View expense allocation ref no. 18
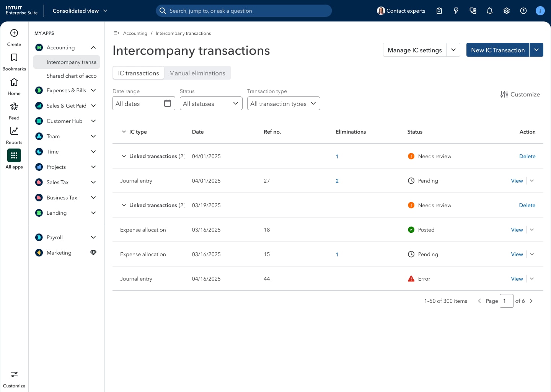 tap(517, 230)
